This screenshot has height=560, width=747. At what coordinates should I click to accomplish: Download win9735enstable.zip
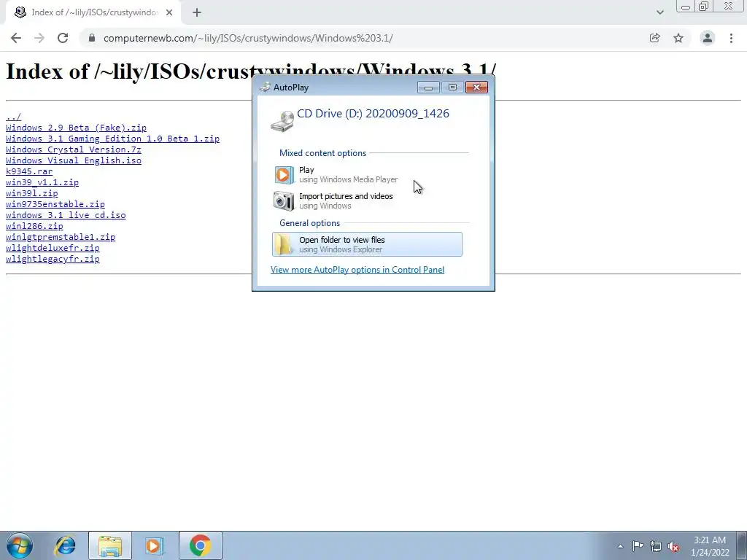tap(55, 204)
